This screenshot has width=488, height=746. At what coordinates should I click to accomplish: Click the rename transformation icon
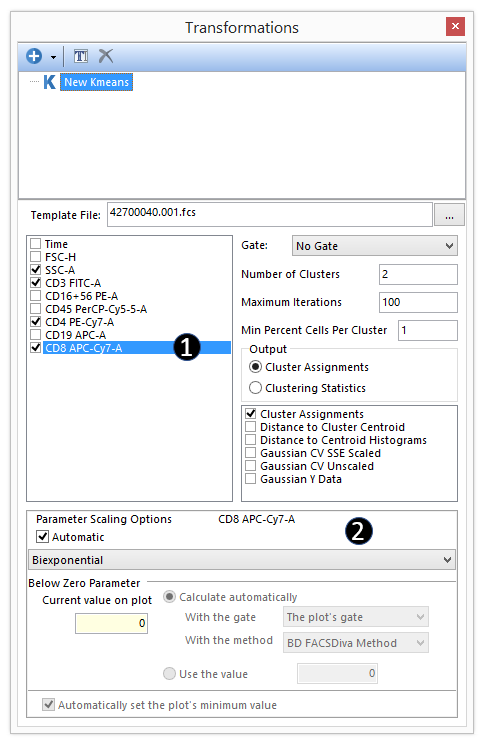[x=81, y=56]
